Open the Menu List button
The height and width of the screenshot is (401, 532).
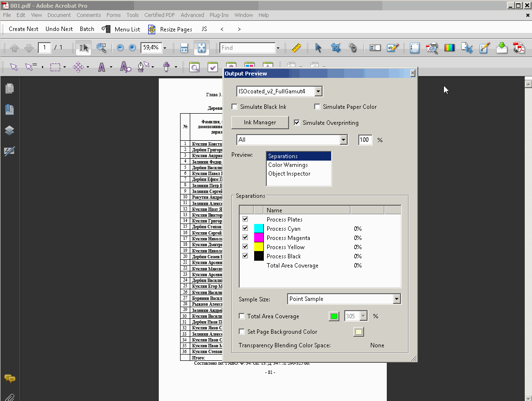(x=121, y=30)
